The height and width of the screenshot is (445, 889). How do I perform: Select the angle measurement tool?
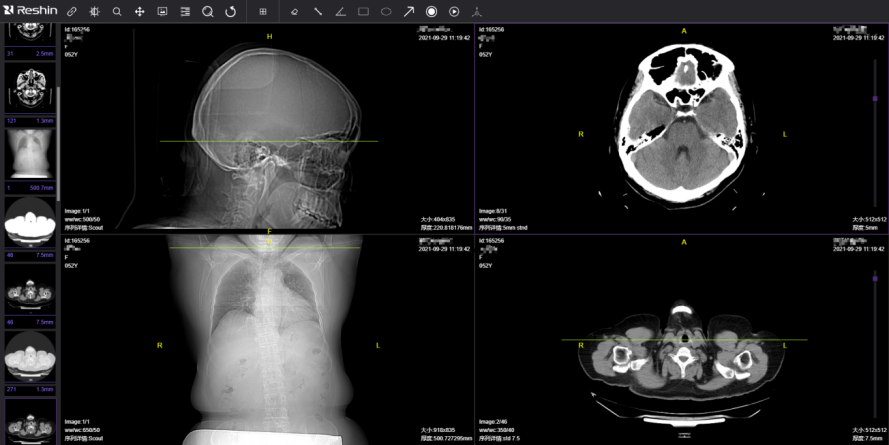340,12
